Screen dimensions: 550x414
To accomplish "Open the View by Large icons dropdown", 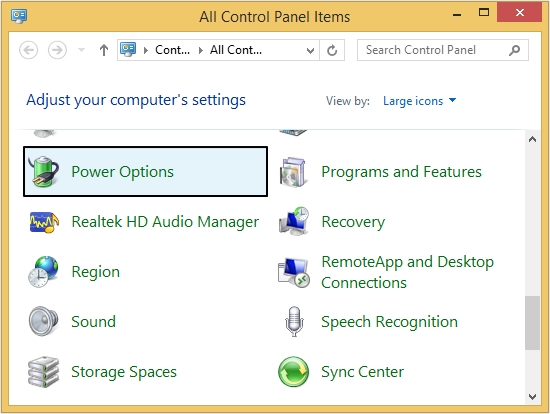I will (420, 101).
